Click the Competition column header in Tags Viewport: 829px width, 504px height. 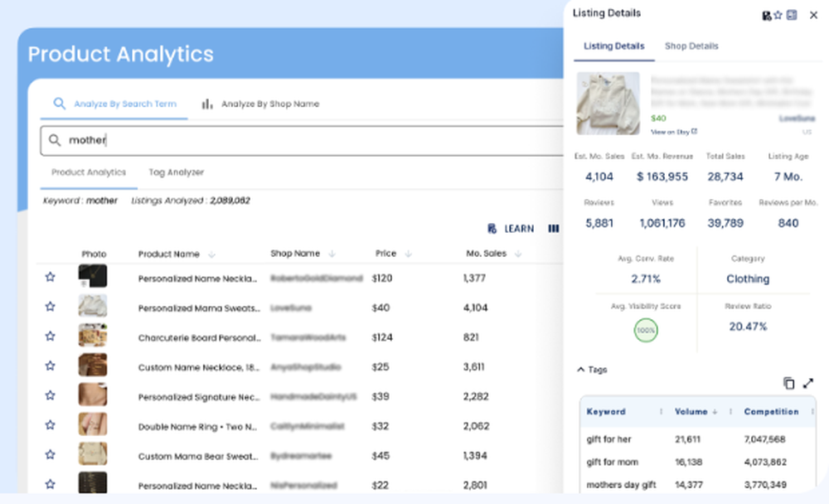point(771,412)
